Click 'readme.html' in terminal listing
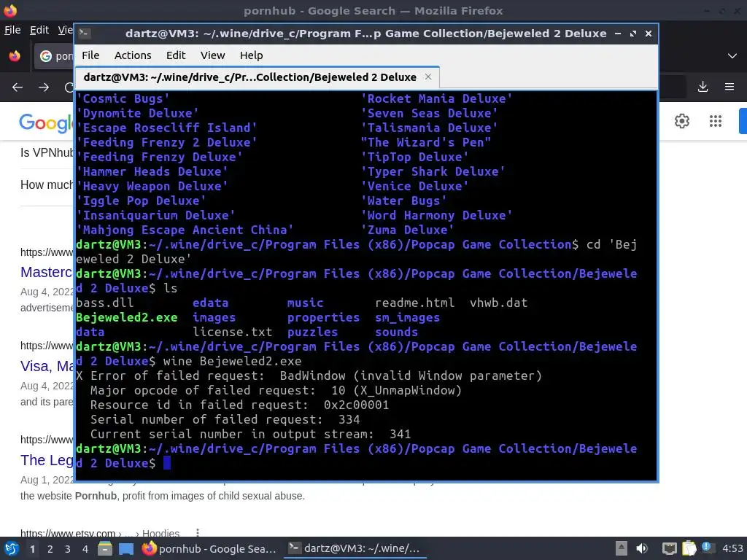This screenshot has width=747, height=560. click(414, 303)
